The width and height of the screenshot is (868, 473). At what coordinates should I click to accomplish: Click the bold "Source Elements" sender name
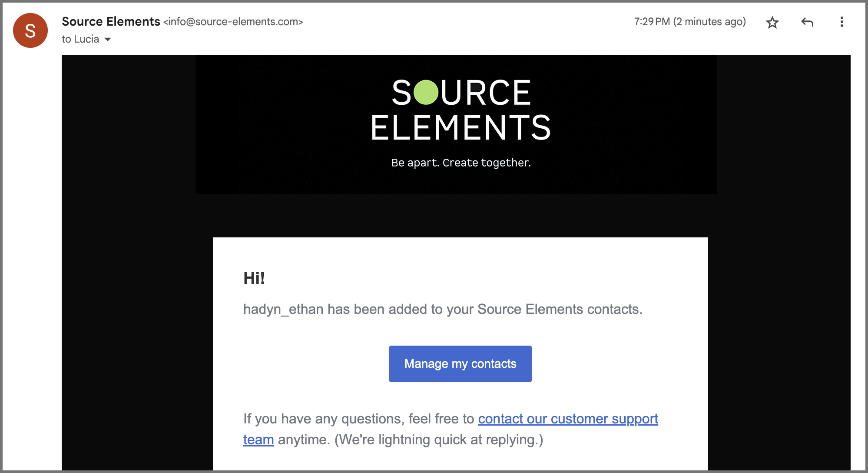point(111,21)
